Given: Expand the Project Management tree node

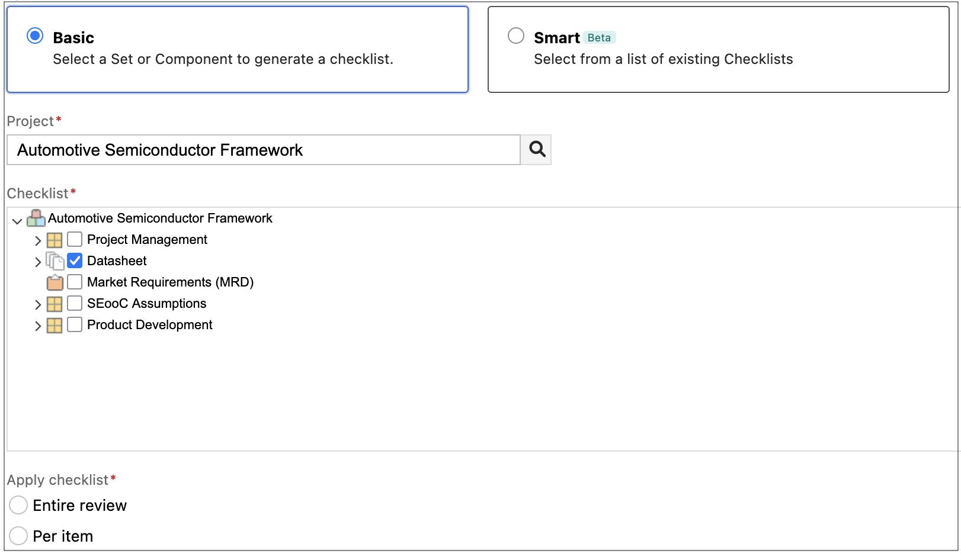Looking at the screenshot, I should pyautogui.click(x=38, y=240).
